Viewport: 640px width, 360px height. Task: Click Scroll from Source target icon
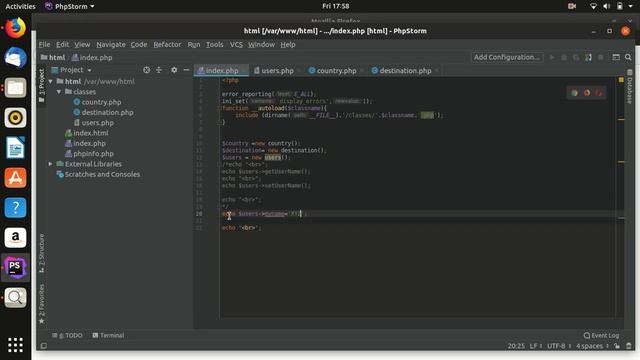pos(147,70)
